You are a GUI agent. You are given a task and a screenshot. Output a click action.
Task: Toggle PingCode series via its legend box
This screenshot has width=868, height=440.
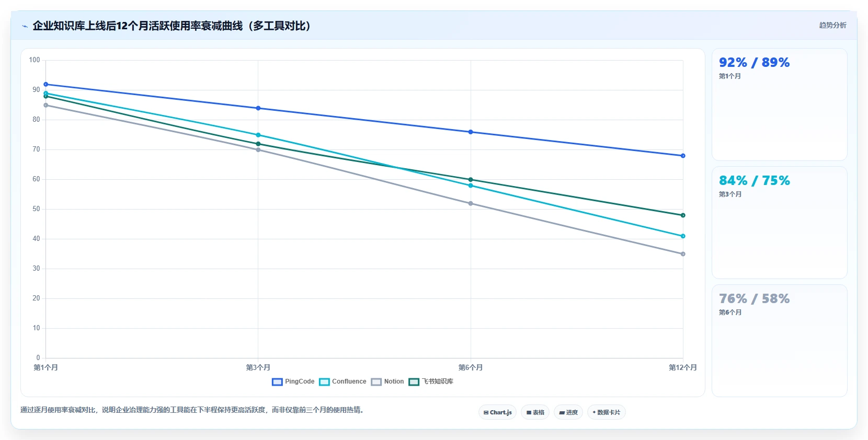277,382
